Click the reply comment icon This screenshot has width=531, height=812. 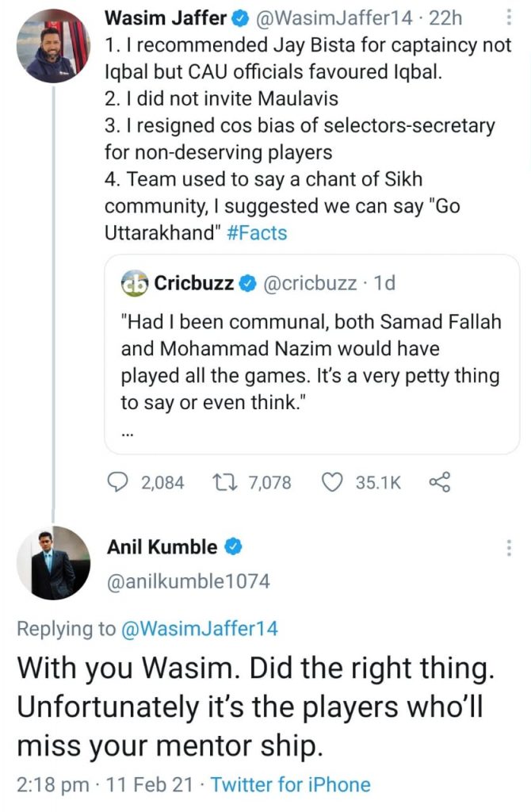coord(117,482)
